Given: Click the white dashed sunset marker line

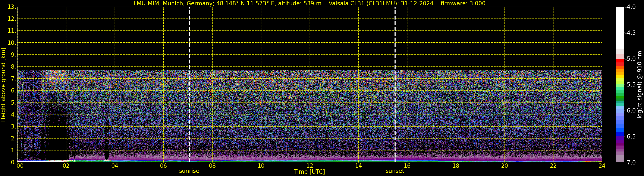Looking at the screenshot, I should pos(395,85).
